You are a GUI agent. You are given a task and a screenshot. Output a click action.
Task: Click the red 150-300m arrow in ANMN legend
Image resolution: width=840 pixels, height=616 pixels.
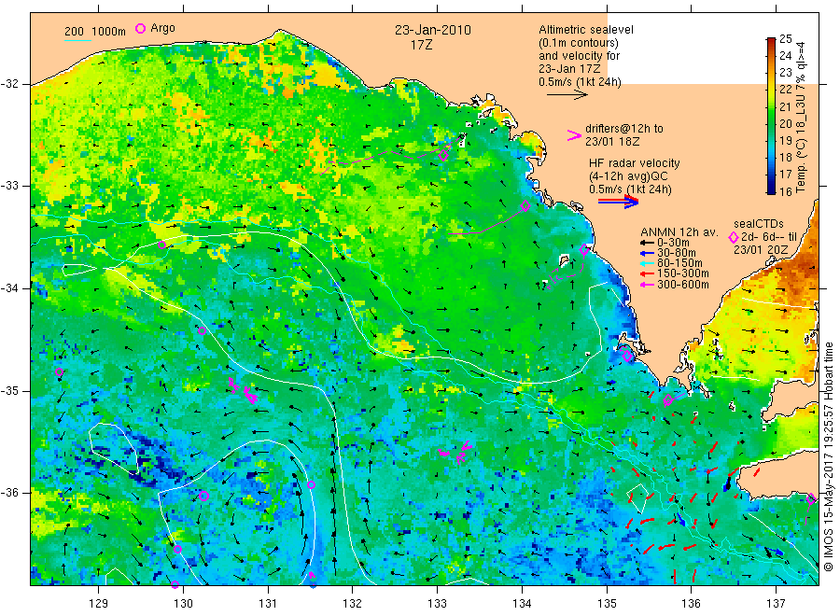pyautogui.click(x=647, y=273)
